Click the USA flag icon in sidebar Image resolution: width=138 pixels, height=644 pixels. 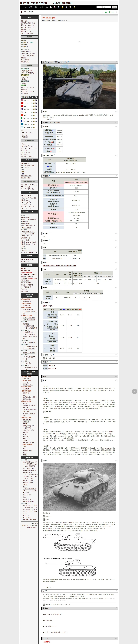22,100
